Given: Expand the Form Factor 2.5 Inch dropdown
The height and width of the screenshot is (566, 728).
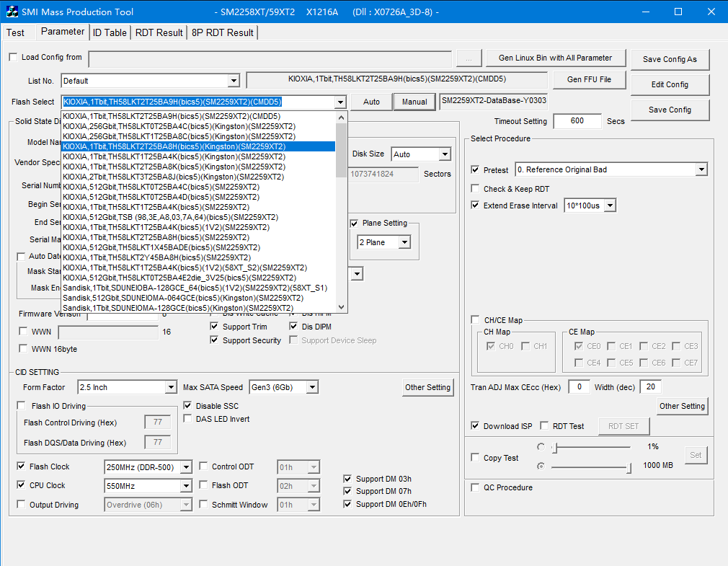Looking at the screenshot, I should coord(170,387).
